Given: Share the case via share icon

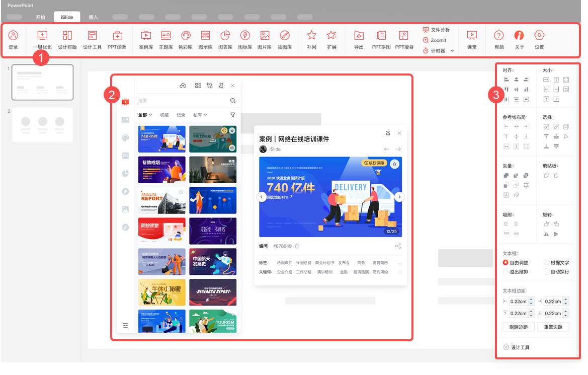Looking at the screenshot, I should pyautogui.click(x=398, y=246).
